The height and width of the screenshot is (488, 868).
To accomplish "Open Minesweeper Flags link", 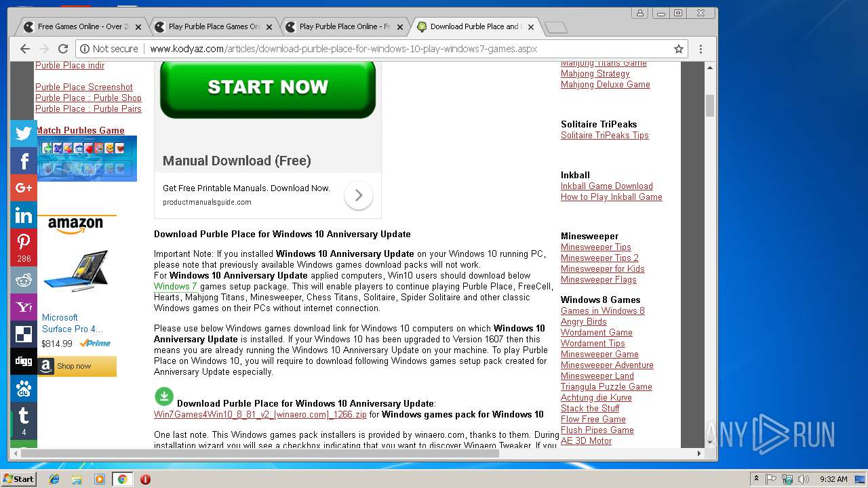I will coord(599,280).
